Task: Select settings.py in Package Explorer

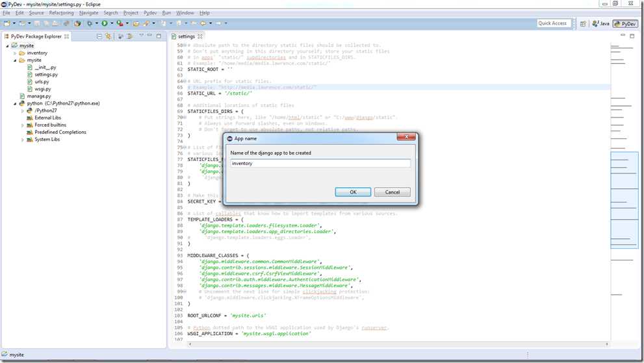Action: pos(46,75)
